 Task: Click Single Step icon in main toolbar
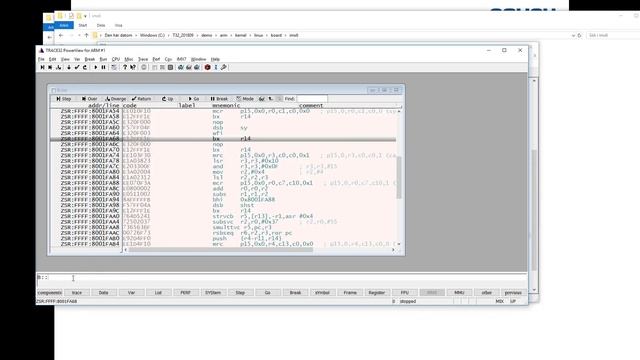(x=42, y=67)
